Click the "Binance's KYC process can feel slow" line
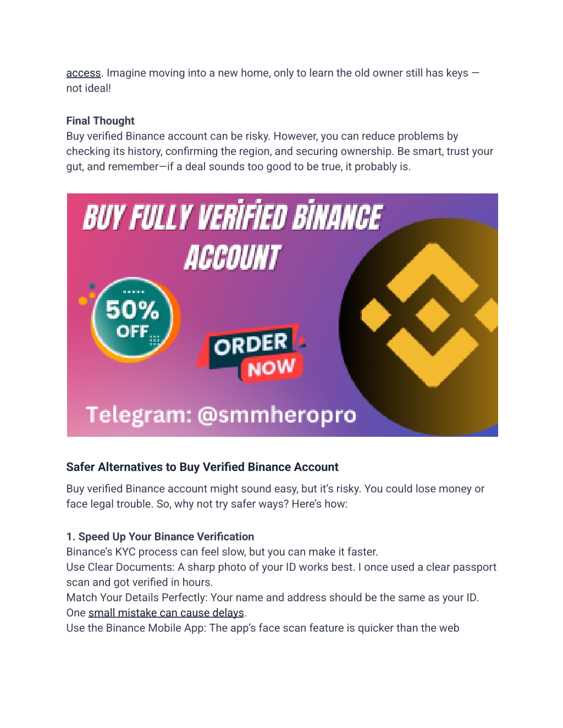This screenshot has height=728, width=563. tap(222, 552)
